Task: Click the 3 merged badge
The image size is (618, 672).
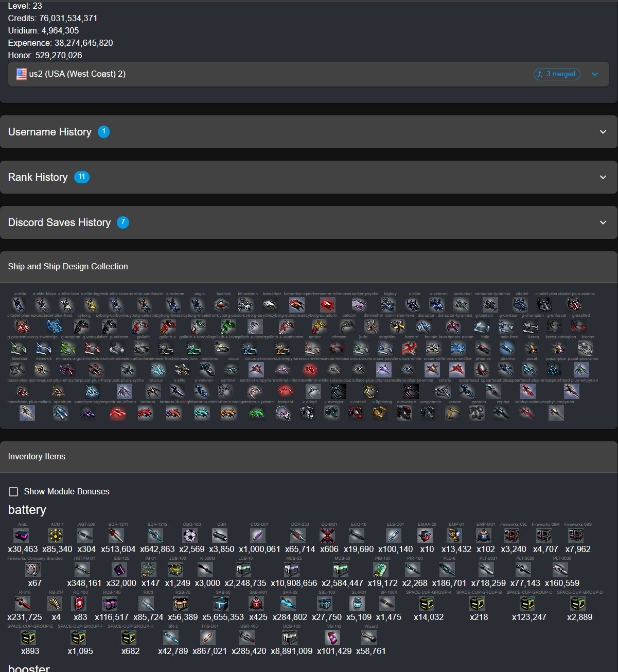Action: click(557, 74)
